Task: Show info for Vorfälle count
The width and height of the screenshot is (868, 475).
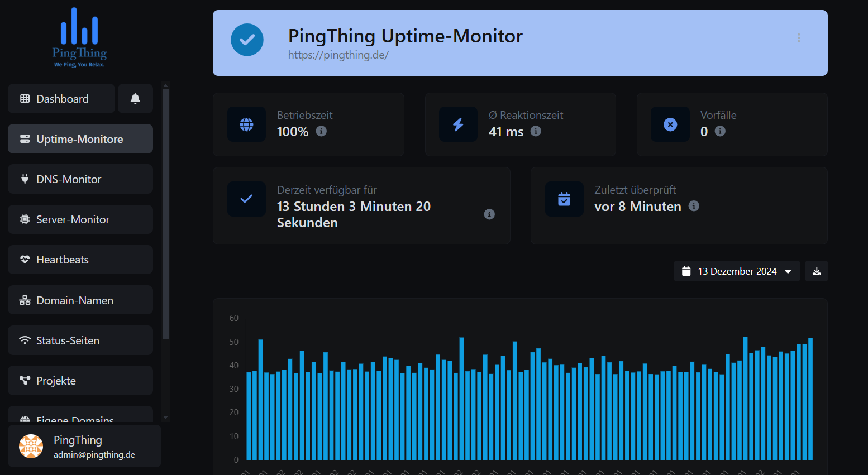Action: tap(720, 131)
